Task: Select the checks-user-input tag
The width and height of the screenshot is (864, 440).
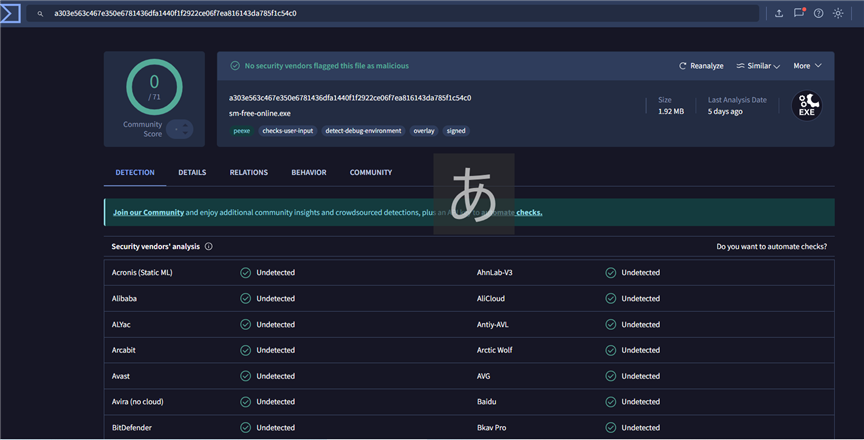Action: [x=288, y=131]
